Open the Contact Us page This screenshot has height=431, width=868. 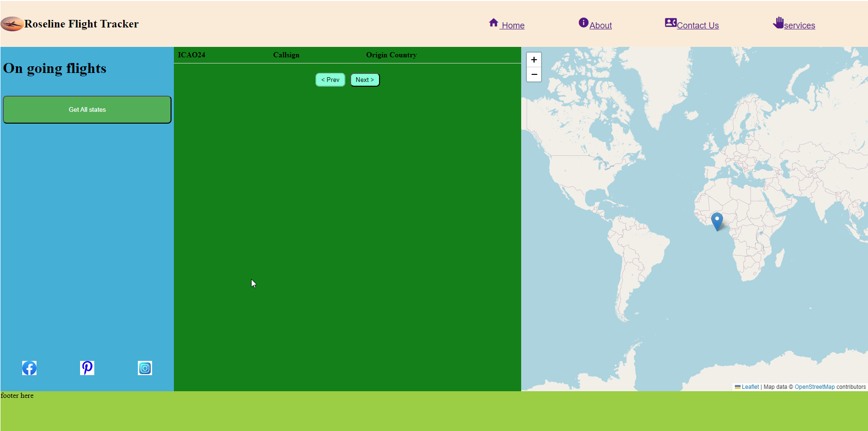(x=698, y=25)
